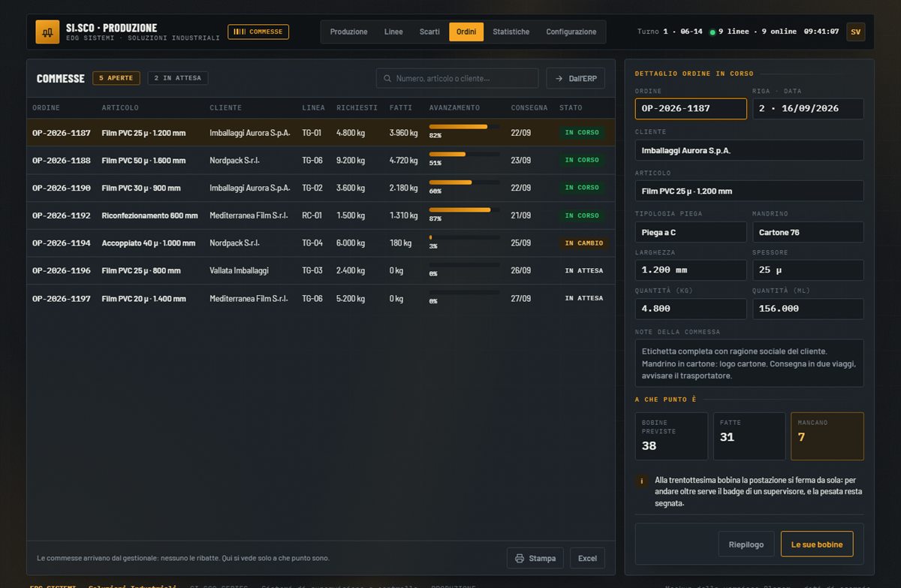Open the Riepilogo summary

(746, 544)
